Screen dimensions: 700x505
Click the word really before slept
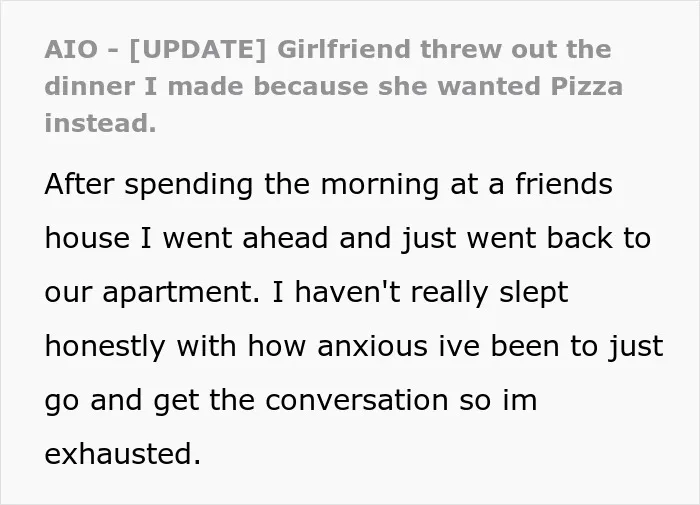coord(450,293)
